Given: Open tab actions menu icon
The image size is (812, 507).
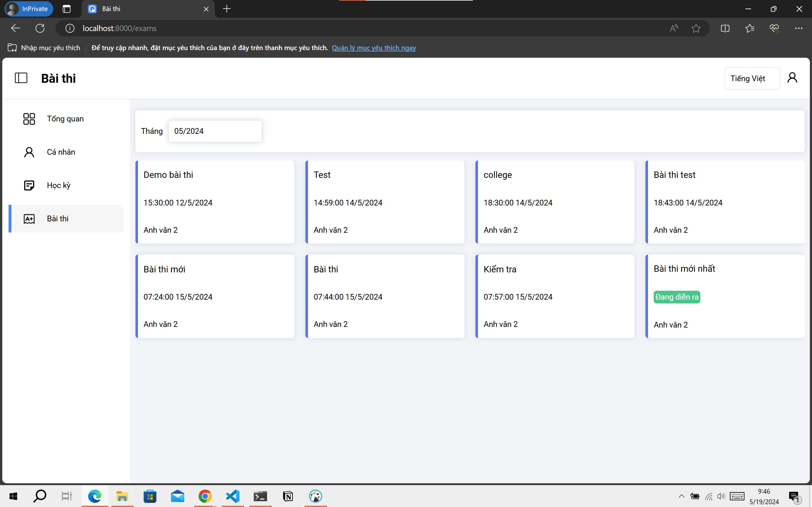Looking at the screenshot, I should pos(66,9).
